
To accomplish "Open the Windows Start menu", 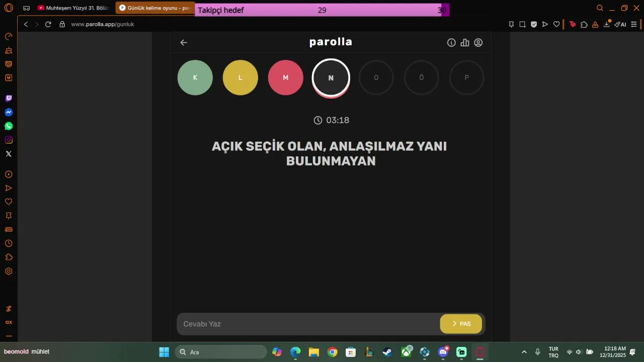I will [x=164, y=352].
